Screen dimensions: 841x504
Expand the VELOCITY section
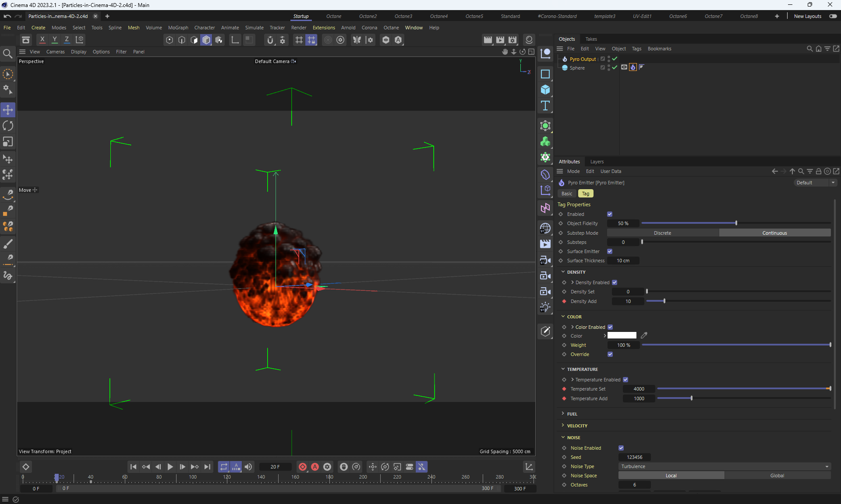[577, 426]
